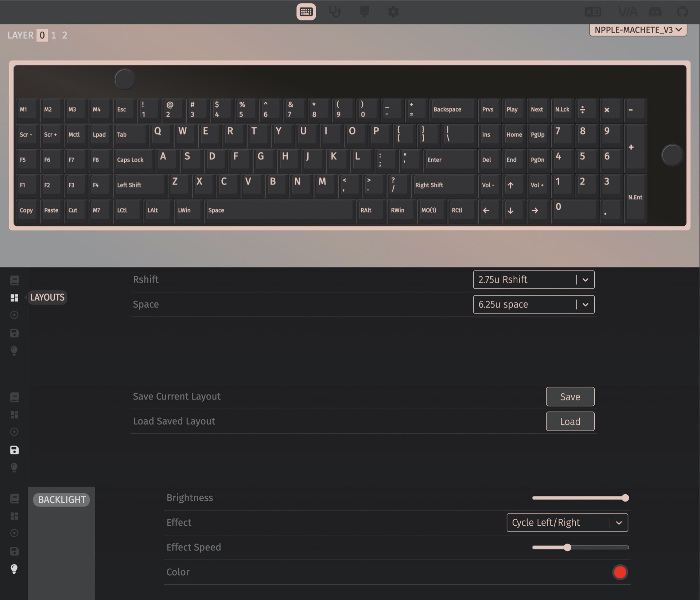Open the Effect dropdown showing Cycle Left/Right
700x600 pixels.
[x=567, y=523]
